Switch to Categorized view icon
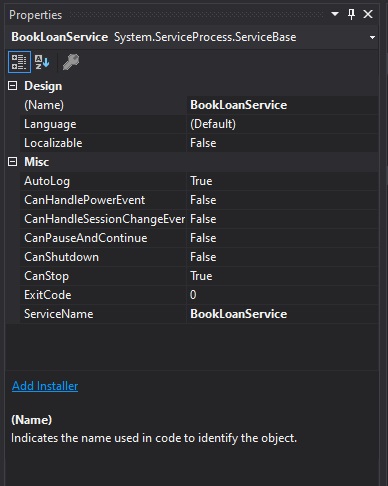Image resolution: width=388 pixels, height=486 pixels. tap(19, 62)
